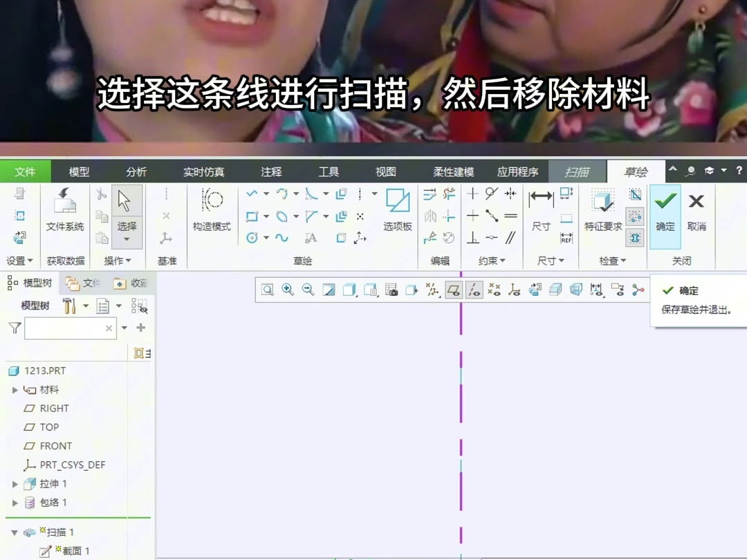Click Zoom In on the graphics toolbar
This screenshot has width=747, height=560.
point(288,290)
